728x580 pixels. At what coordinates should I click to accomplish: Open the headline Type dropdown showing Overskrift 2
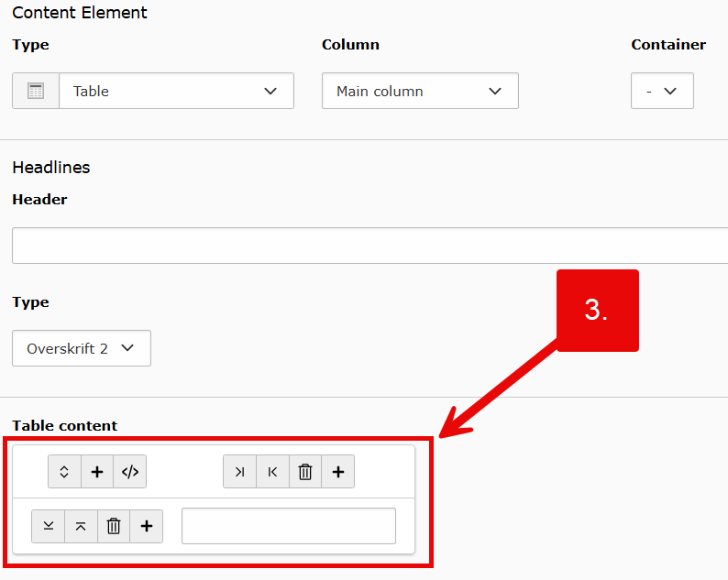pyautogui.click(x=82, y=348)
